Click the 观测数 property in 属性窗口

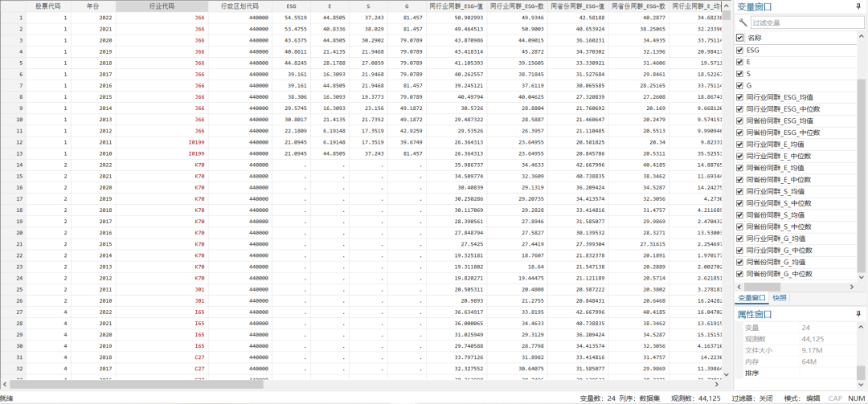[x=796, y=339]
